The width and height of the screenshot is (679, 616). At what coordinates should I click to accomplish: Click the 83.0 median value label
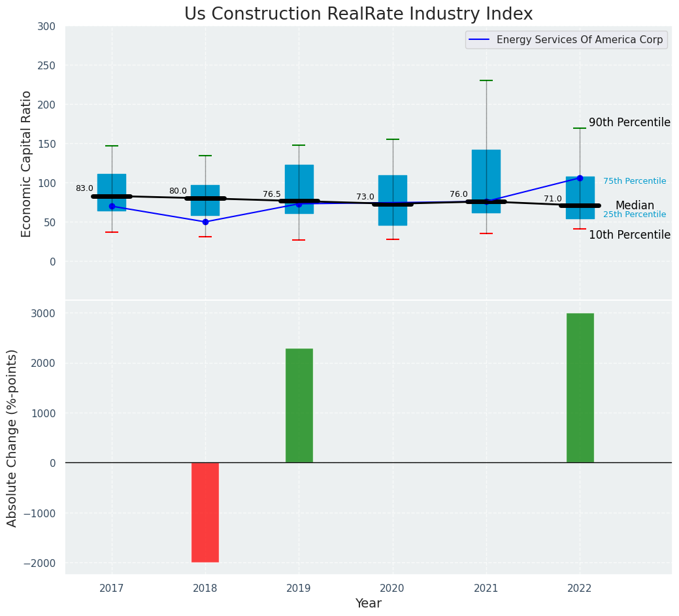point(84,188)
